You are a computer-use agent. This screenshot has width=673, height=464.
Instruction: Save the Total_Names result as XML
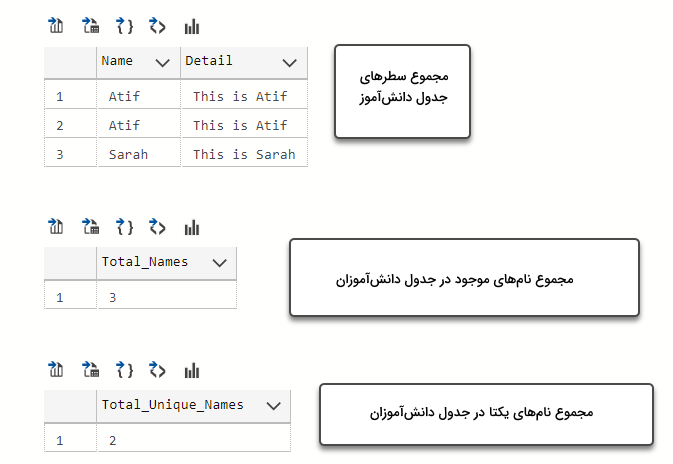point(158,227)
